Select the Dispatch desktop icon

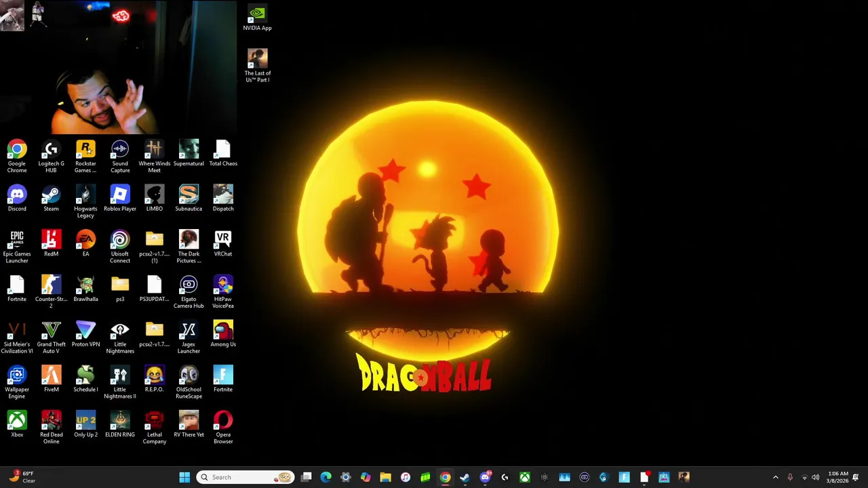(x=223, y=198)
